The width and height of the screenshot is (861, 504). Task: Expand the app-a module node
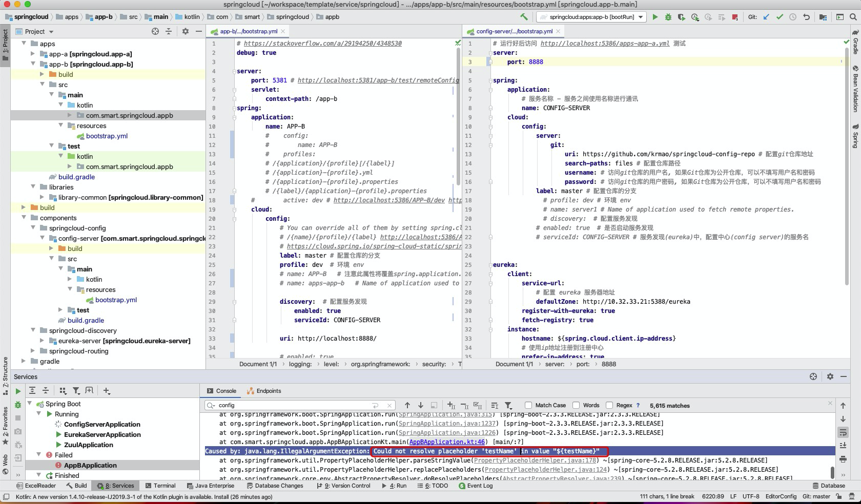[33, 54]
